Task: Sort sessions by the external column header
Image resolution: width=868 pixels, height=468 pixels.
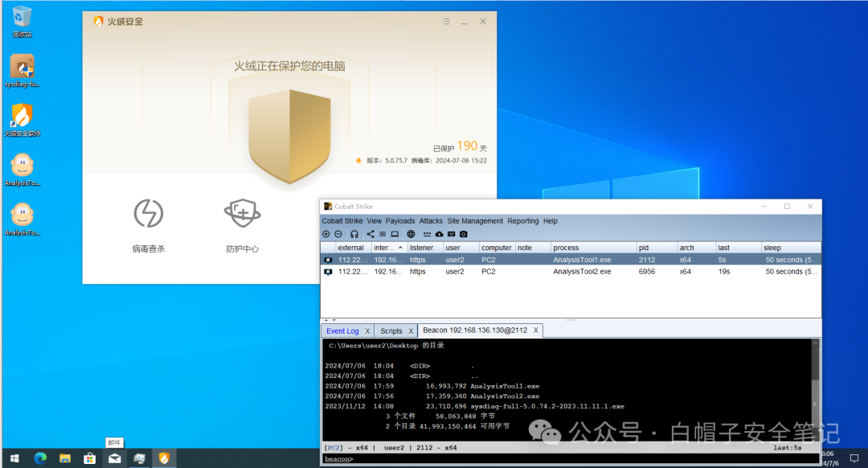Action: [354, 248]
